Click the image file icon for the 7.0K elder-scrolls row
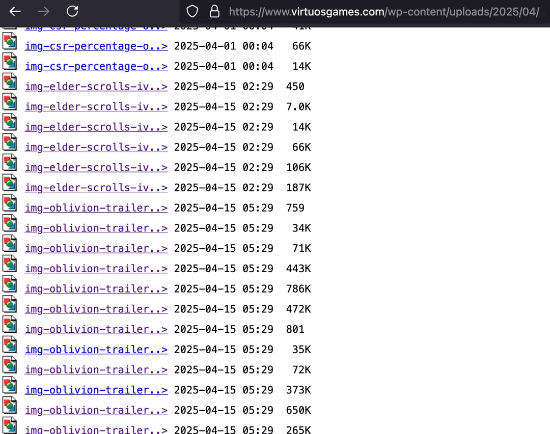550x434 pixels. point(9,101)
